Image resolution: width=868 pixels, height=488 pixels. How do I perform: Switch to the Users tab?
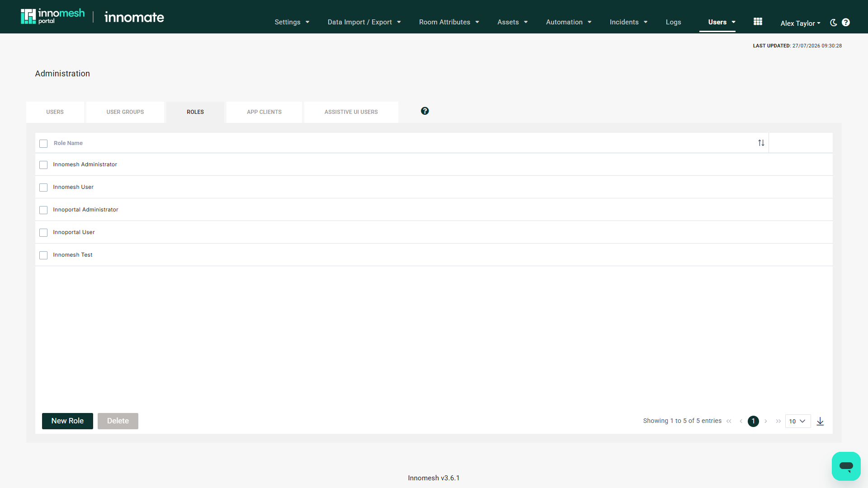pyautogui.click(x=55, y=112)
